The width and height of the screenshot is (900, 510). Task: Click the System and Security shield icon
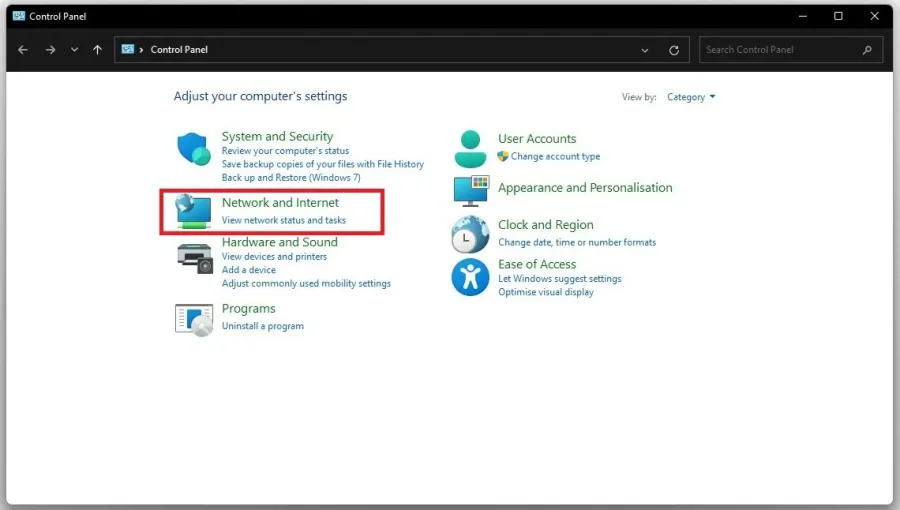(x=194, y=149)
